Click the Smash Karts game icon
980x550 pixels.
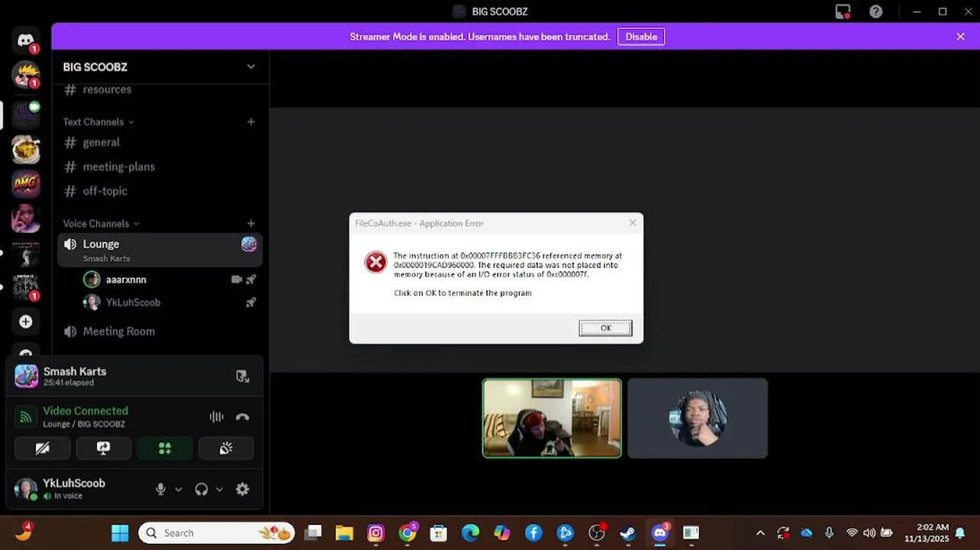point(26,376)
